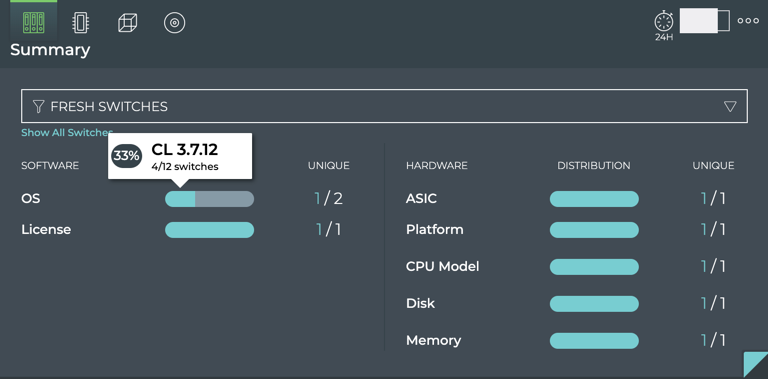Click the grey segment of OS distribution bar
768x379 pixels.
[224, 199]
